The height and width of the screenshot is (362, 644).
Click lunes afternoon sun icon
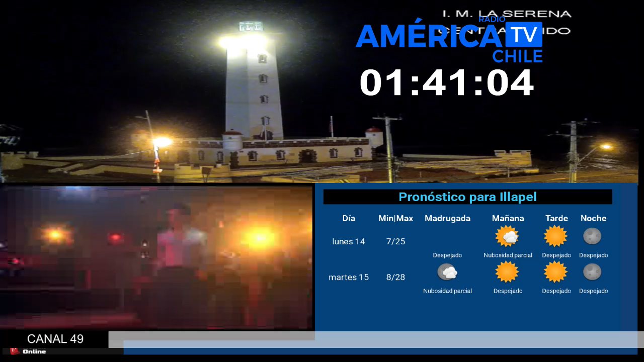pos(556,236)
